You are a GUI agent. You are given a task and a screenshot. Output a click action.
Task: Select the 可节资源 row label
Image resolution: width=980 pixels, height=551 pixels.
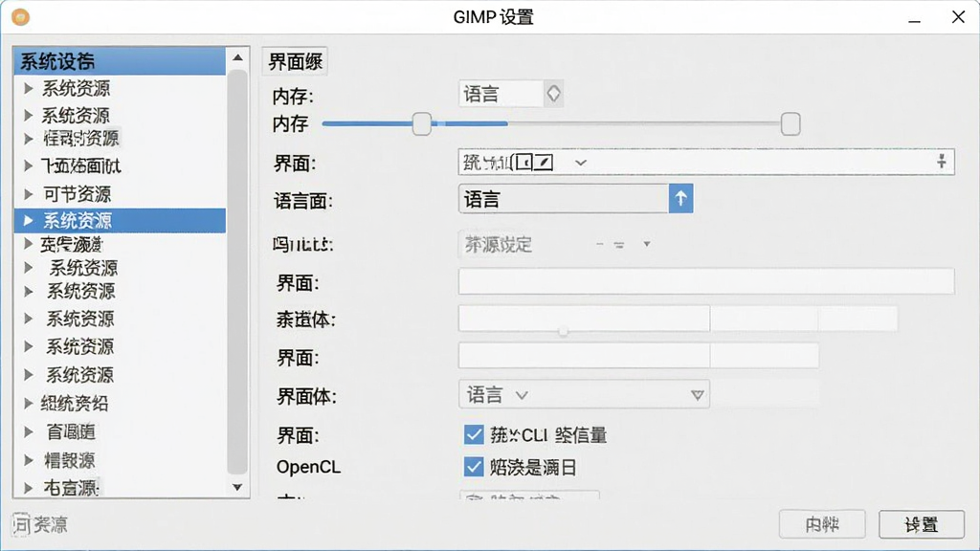(77, 194)
